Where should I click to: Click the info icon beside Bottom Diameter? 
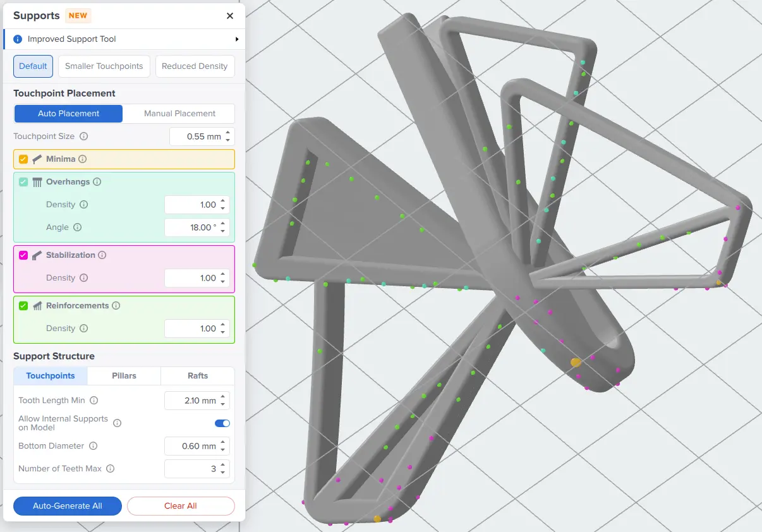(93, 446)
